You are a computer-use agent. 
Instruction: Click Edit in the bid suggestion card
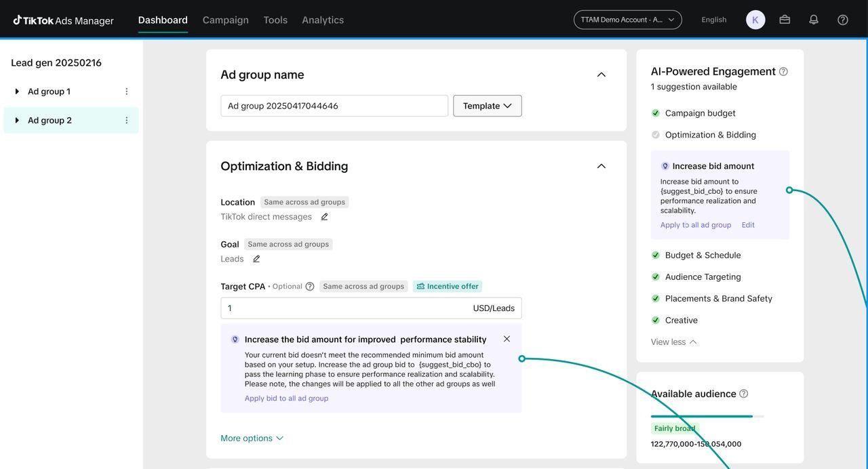pyautogui.click(x=748, y=225)
